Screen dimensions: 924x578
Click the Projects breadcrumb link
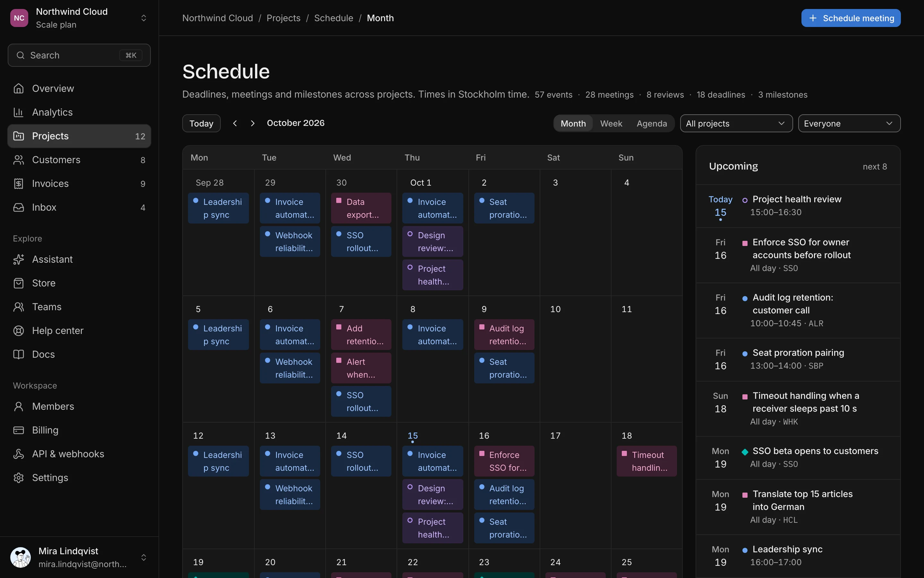[x=283, y=18]
